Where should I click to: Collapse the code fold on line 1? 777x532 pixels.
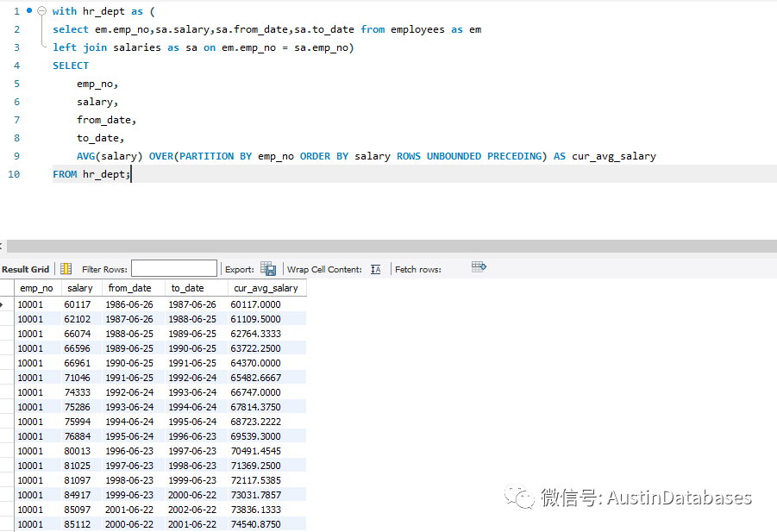tap(42, 11)
